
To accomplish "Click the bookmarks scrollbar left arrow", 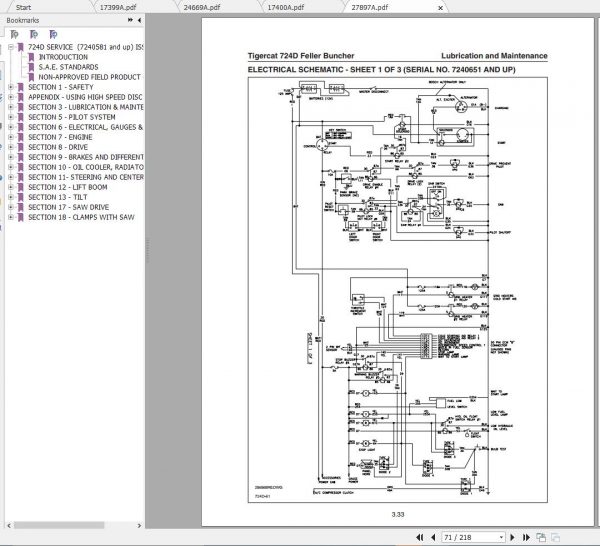I will 9,525.
